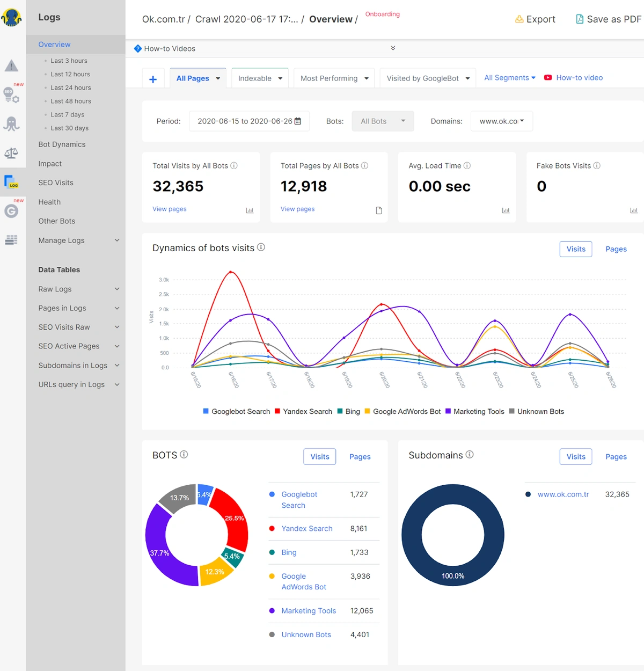Click the plus icon to add segment
Screen dimensions: 644x671
153,79
